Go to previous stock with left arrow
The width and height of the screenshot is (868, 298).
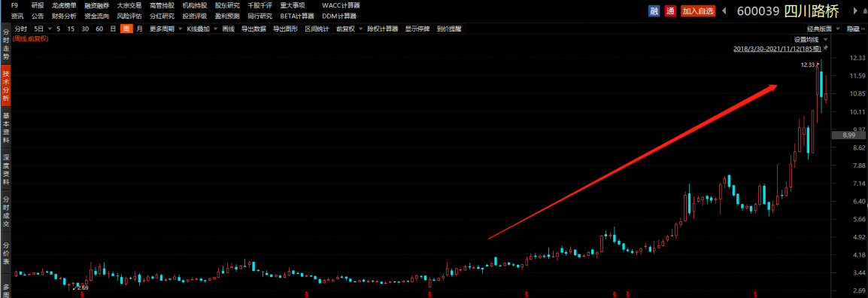click(724, 11)
